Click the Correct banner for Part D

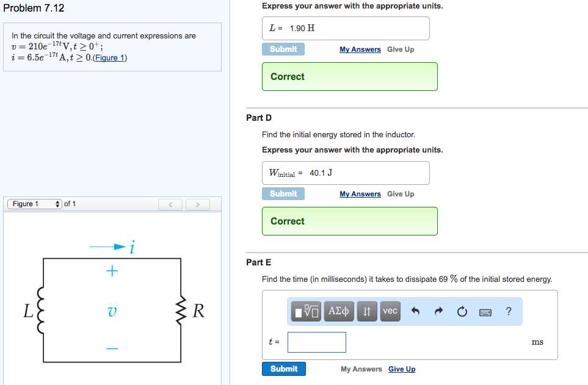pos(349,221)
